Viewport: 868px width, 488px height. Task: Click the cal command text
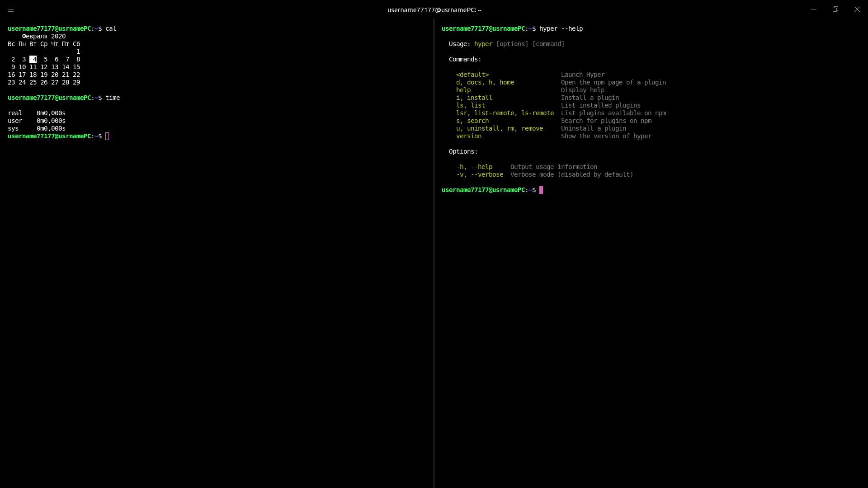111,28
